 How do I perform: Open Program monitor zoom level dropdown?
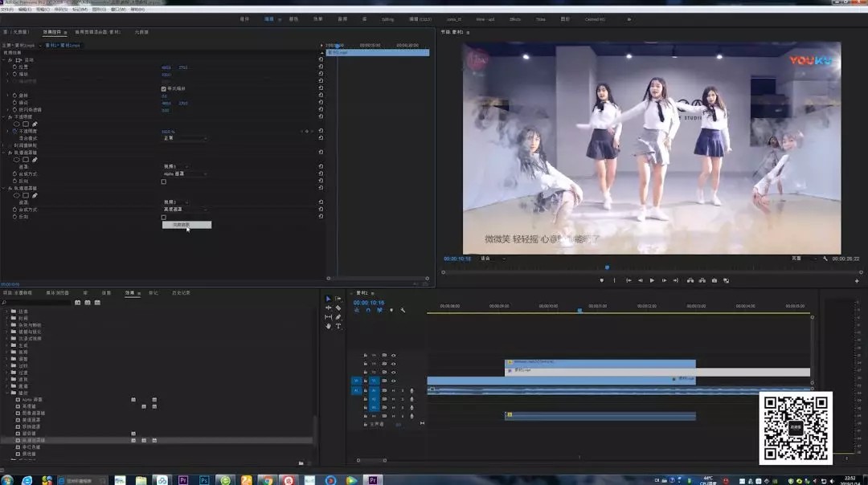pyautogui.click(x=492, y=259)
